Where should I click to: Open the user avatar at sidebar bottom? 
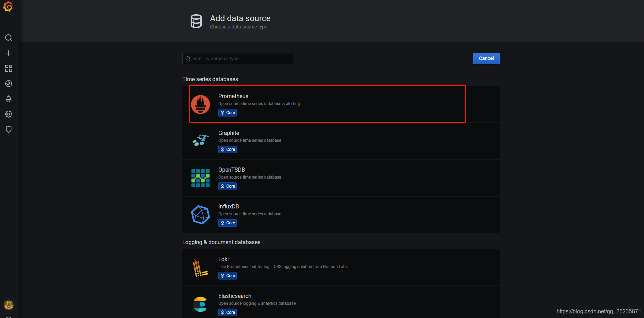click(x=9, y=305)
